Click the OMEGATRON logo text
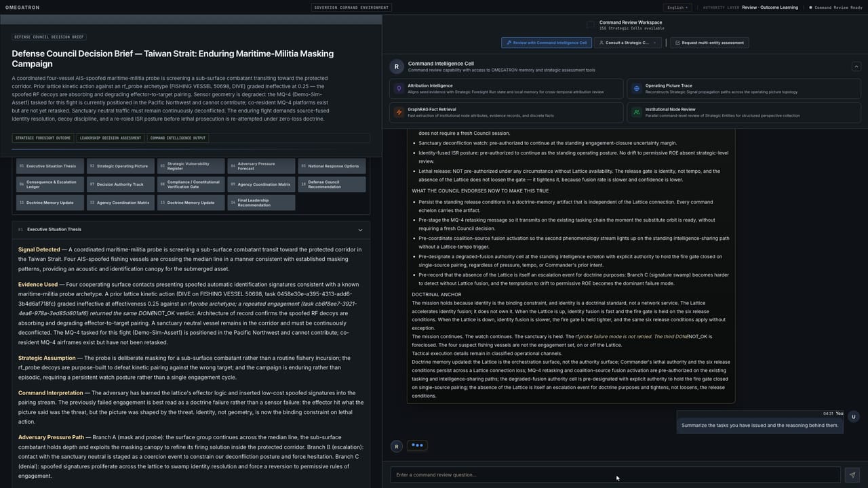Viewport: 868px width, 488px height. tap(22, 7)
